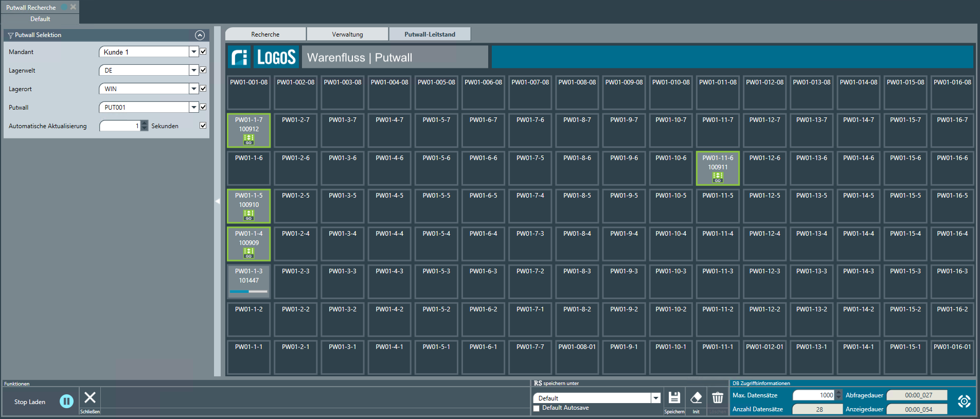Toggle the Putwall checkbox
980x419 pixels.
point(203,107)
